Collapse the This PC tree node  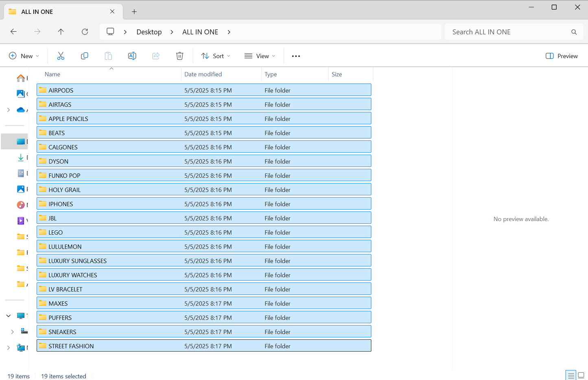9,316
